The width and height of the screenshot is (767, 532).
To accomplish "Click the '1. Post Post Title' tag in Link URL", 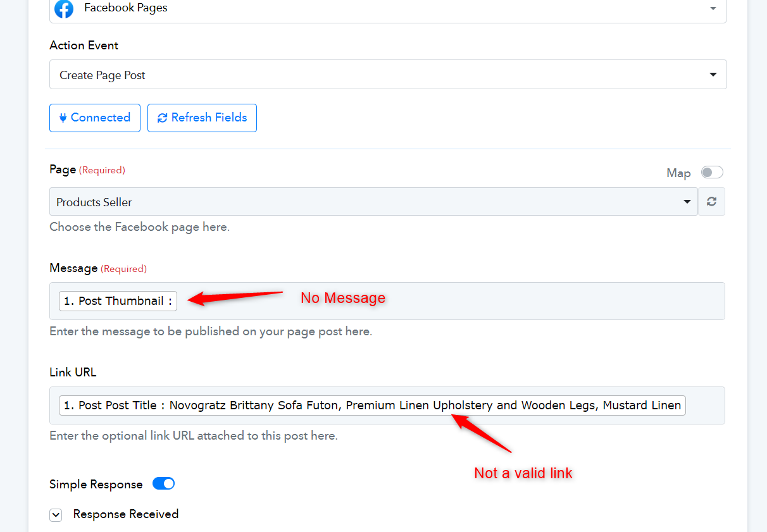I will click(372, 405).
